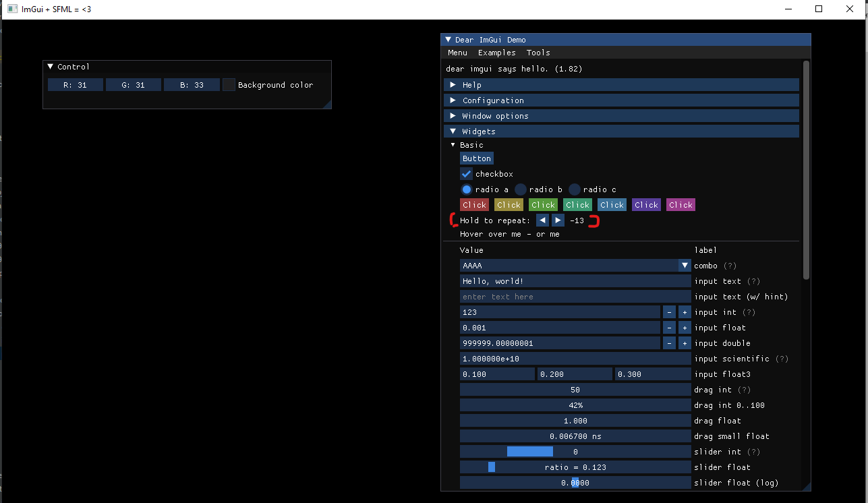Expand the Window options section
The image size is (868, 503).
[x=621, y=116]
